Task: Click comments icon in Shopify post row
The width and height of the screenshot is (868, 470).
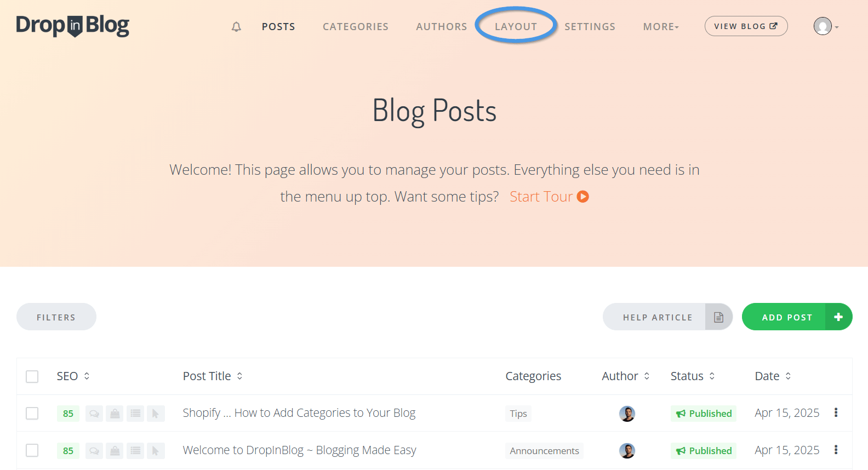Action: (94, 414)
